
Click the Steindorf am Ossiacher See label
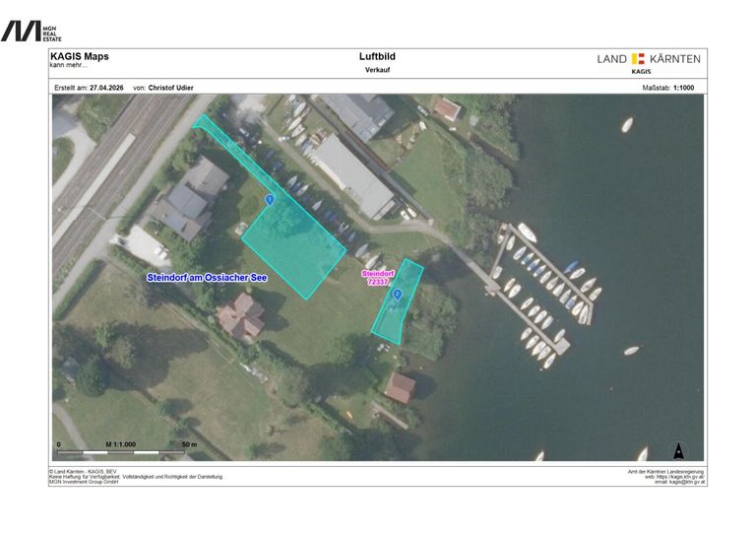click(214, 278)
